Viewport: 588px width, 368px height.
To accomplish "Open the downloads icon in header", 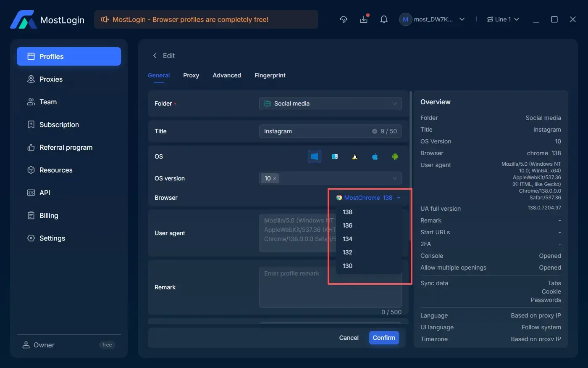I will point(364,19).
